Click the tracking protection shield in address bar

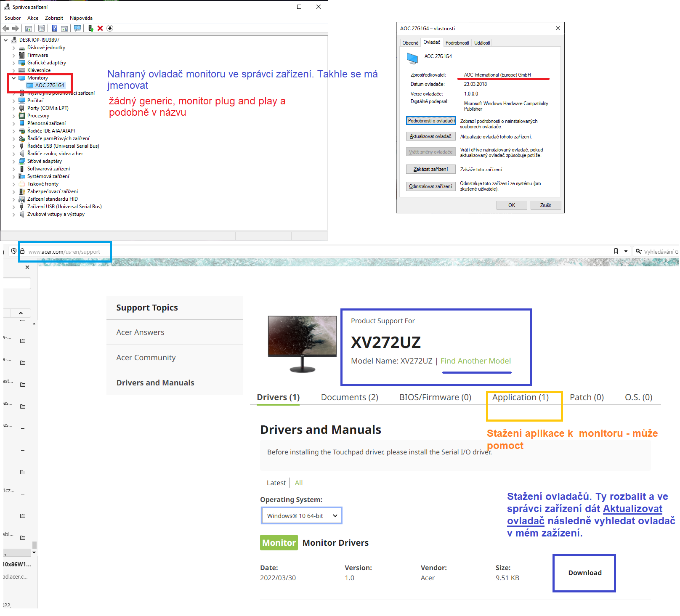point(14,251)
